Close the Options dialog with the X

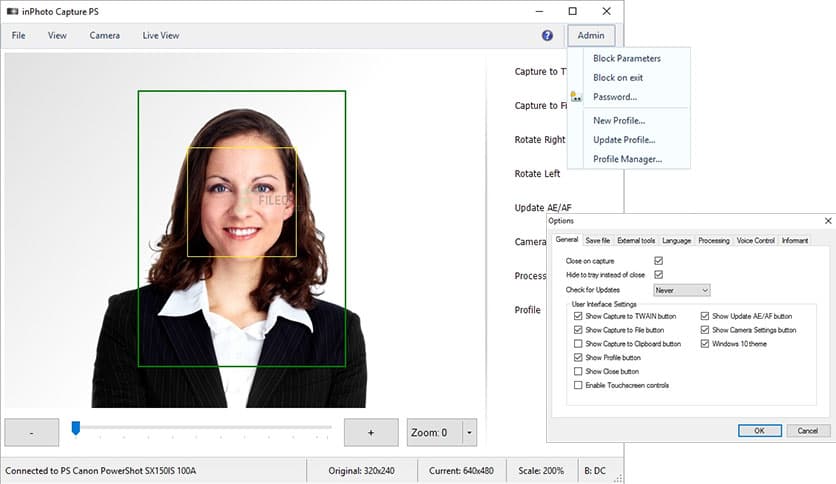tap(827, 220)
